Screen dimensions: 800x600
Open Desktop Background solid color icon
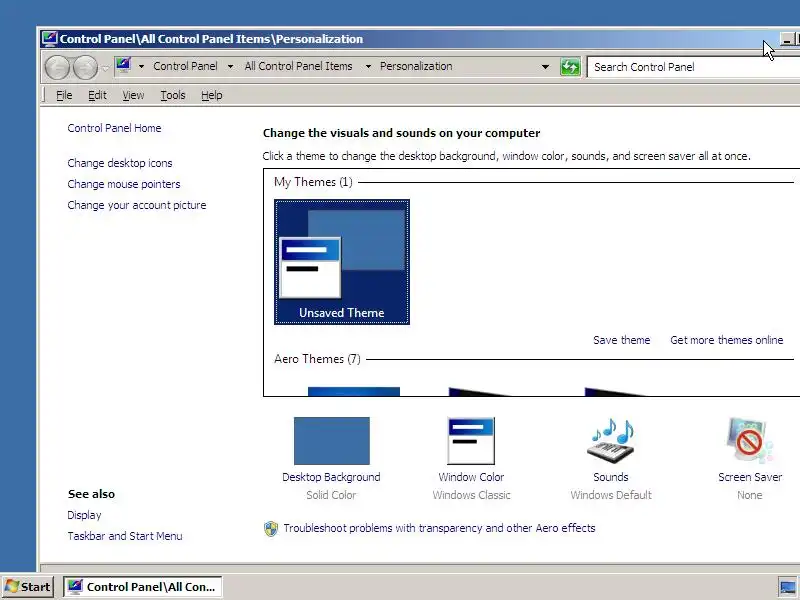(x=332, y=441)
